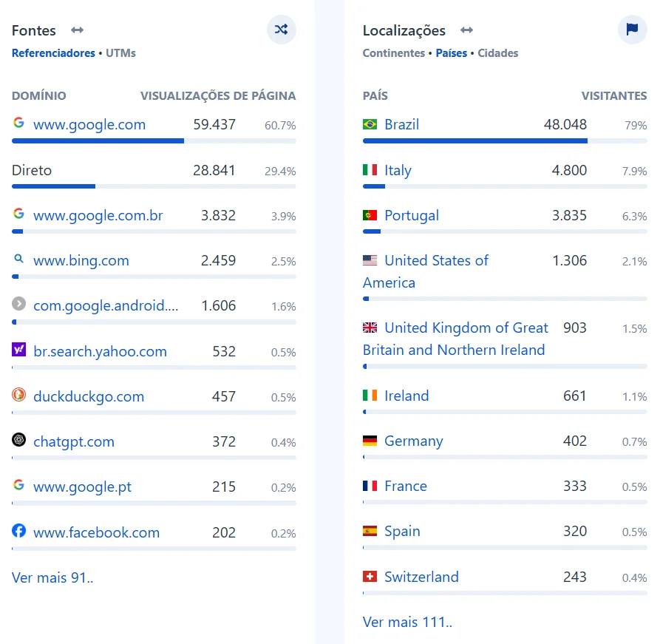Click the expand arrows beside Fontes title
The image size is (660, 644).
click(x=77, y=30)
